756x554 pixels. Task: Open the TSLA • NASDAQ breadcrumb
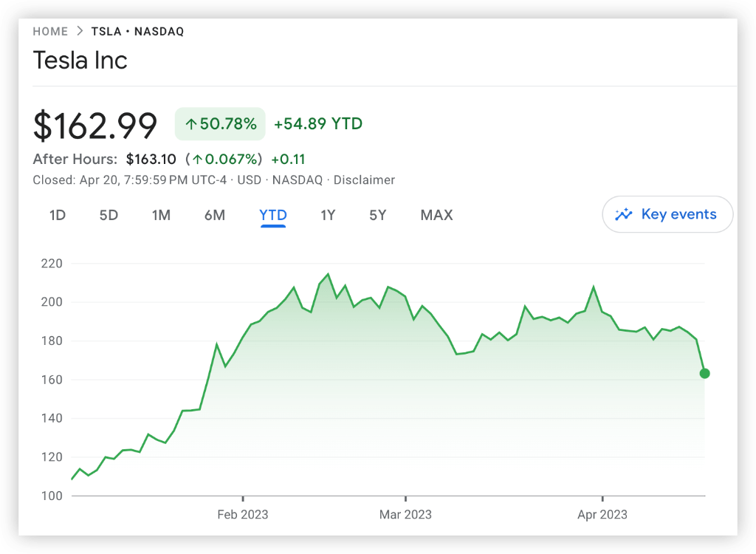[137, 32]
